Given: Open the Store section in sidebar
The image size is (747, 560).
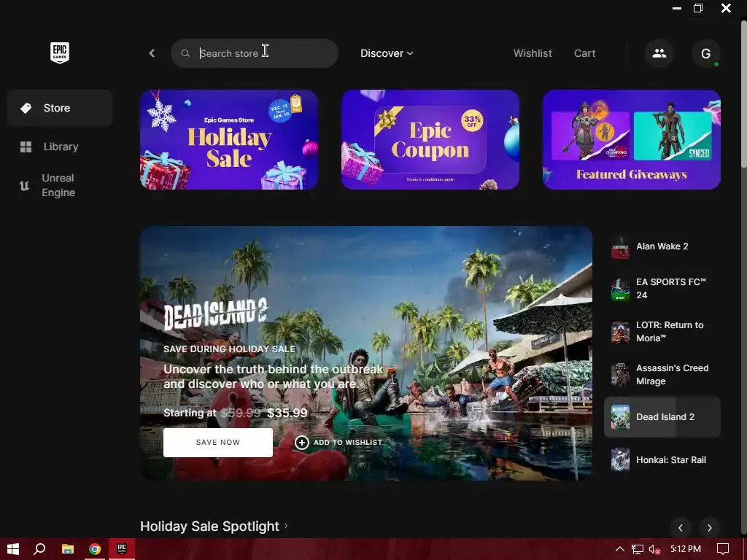Looking at the screenshot, I should (60, 108).
